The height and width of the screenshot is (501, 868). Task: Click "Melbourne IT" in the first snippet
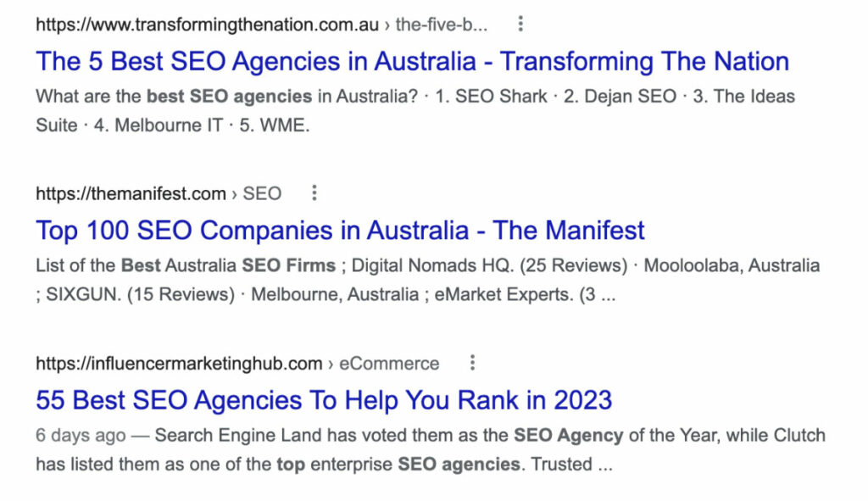pyautogui.click(x=168, y=125)
